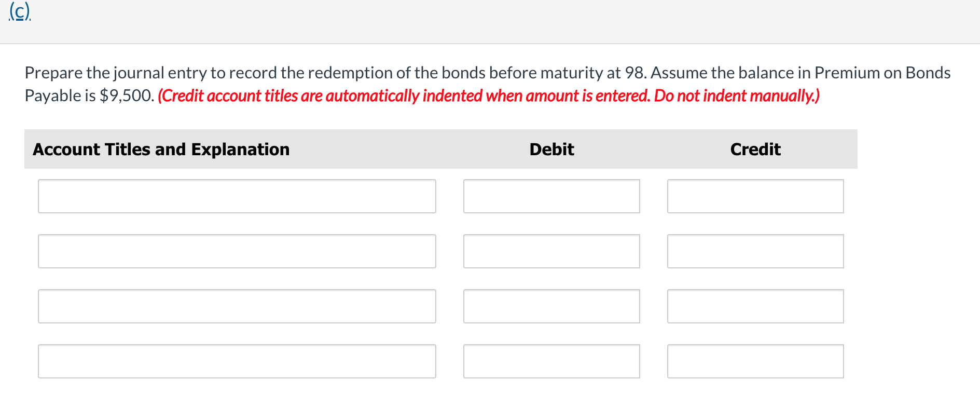
Task: Click the gray section bar containing (c)
Action: click(490, 21)
